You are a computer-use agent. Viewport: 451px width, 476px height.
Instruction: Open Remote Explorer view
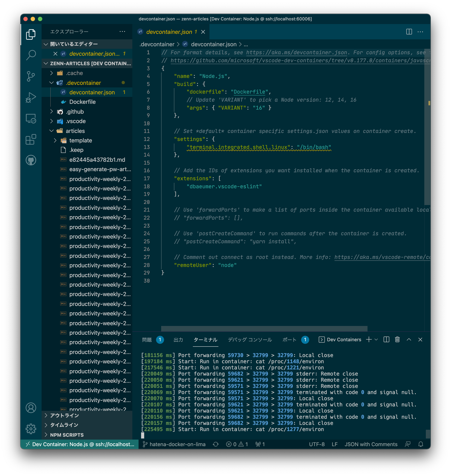31,118
